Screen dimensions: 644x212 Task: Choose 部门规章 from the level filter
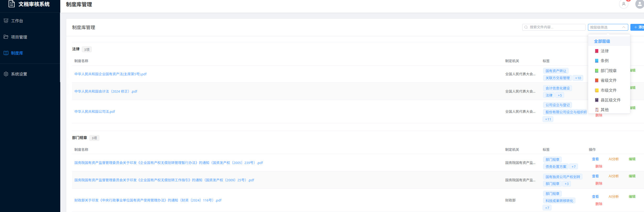[608, 71]
